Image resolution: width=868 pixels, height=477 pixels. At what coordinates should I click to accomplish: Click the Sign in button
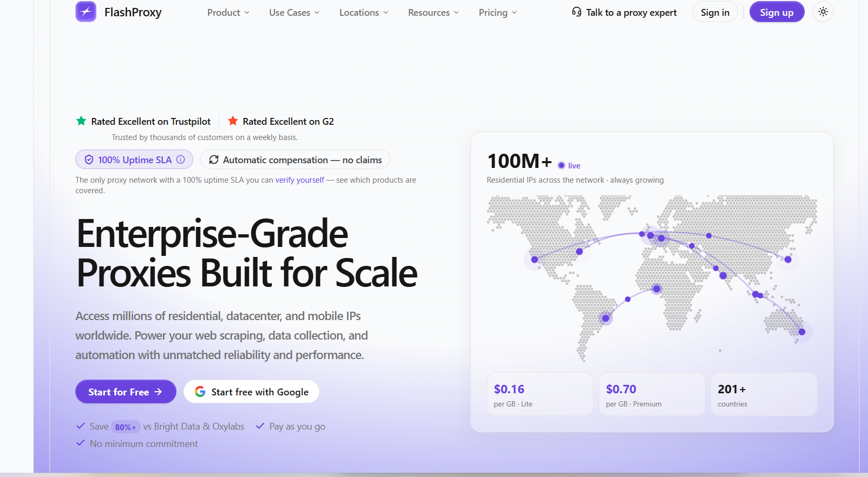(x=715, y=12)
